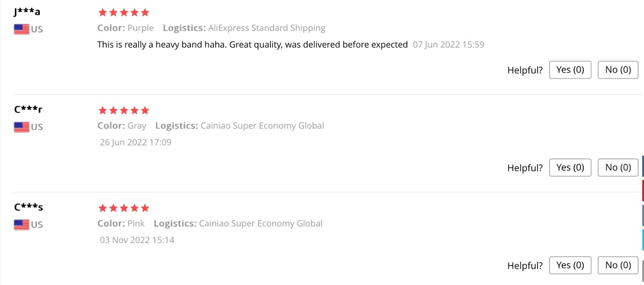
Task: Click the dark blue icon on the right edge
Action: [642, 165]
